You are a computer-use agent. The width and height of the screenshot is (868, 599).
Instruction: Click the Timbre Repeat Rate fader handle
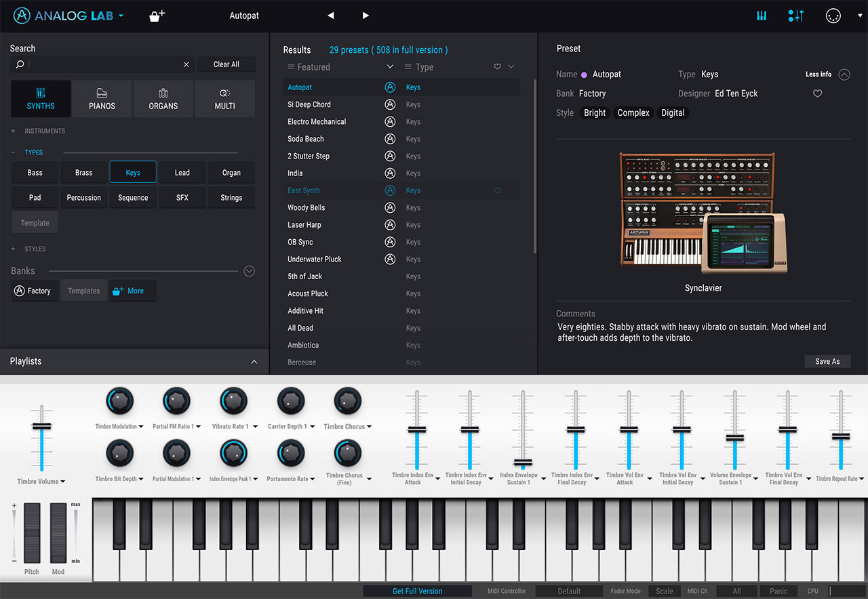[841, 436]
